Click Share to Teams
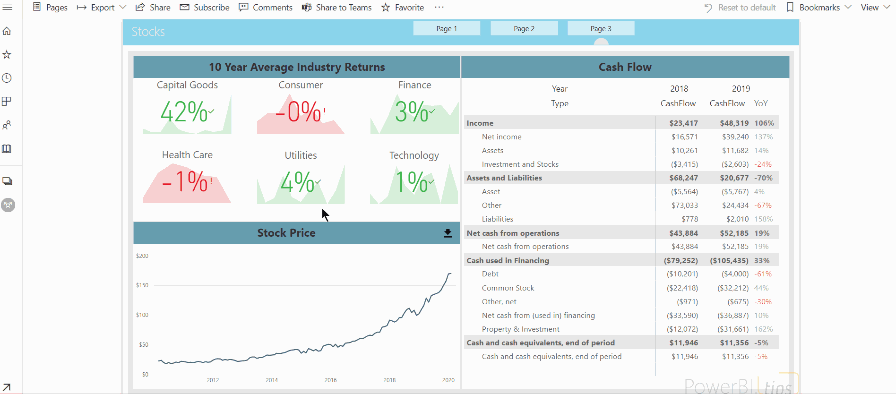Screen dimensions: 896x394 (337, 7)
